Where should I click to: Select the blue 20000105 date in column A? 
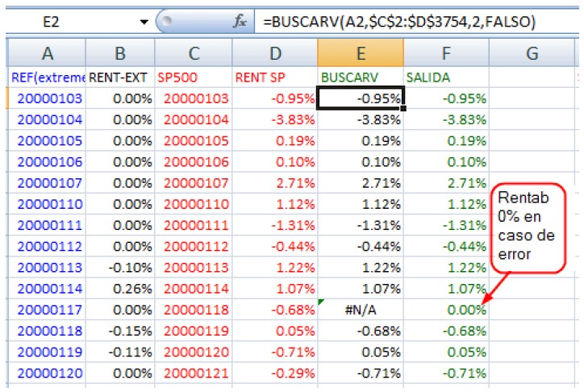47,140
